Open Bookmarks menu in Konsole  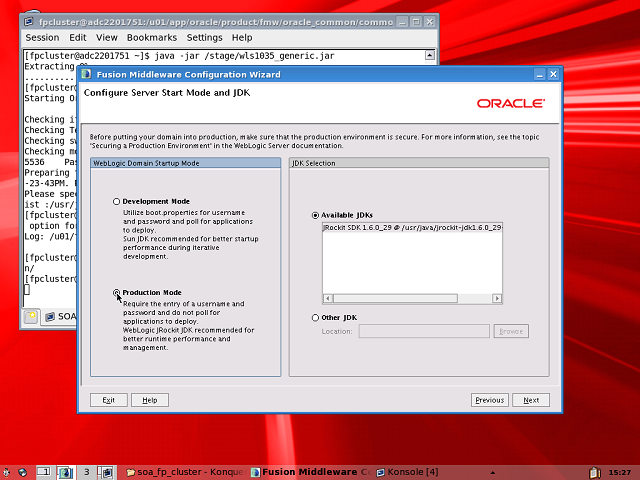[x=152, y=38]
